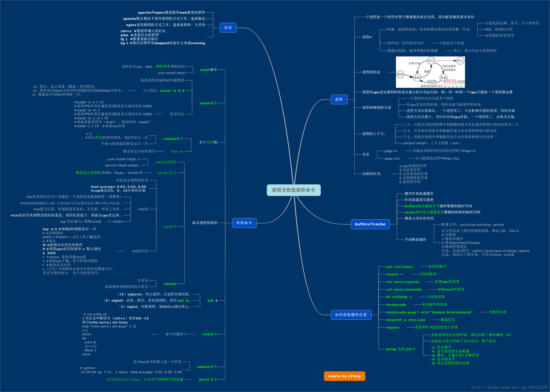This screenshot has width=550, height=392.
Task: Select the 配置文件 /proc/sys/vm/drop_caches line
Action: [473, 225]
